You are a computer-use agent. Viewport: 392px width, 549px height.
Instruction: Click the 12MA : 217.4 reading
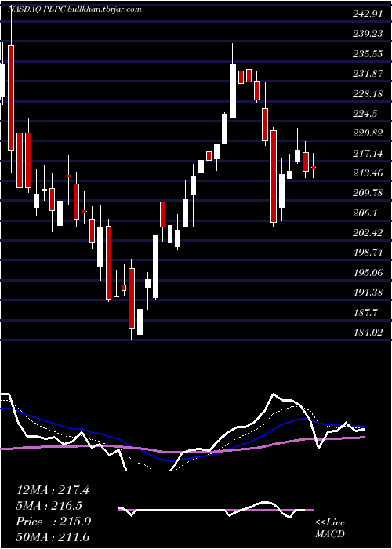click(x=53, y=490)
